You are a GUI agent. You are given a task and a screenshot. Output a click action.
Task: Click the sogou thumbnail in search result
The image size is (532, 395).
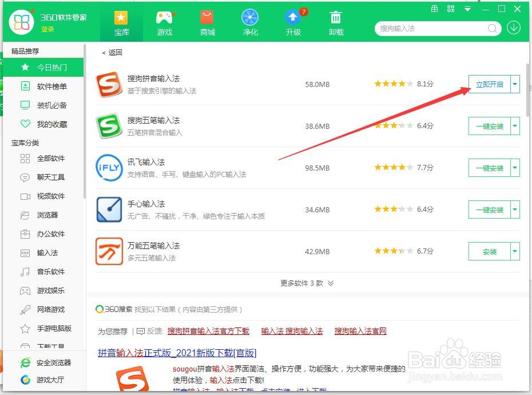point(132,379)
